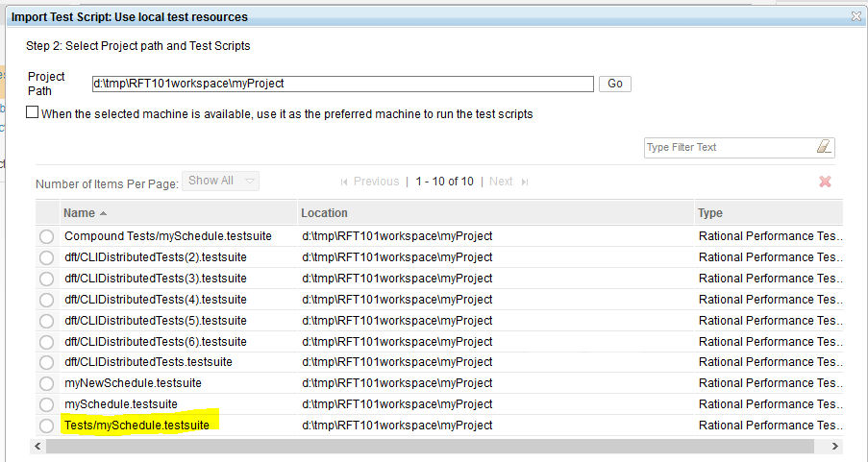Image resolution: width=868 pixels, height=462 pixels.
Task: Select dft/CLIDistributedTests.testsuite radio button
Action: [x=46, y=363]
